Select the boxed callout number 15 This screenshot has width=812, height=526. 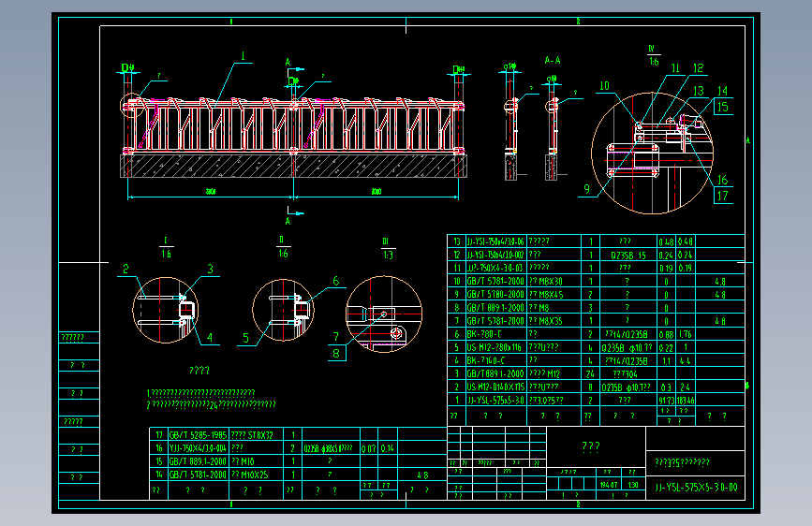click(723, 108)
